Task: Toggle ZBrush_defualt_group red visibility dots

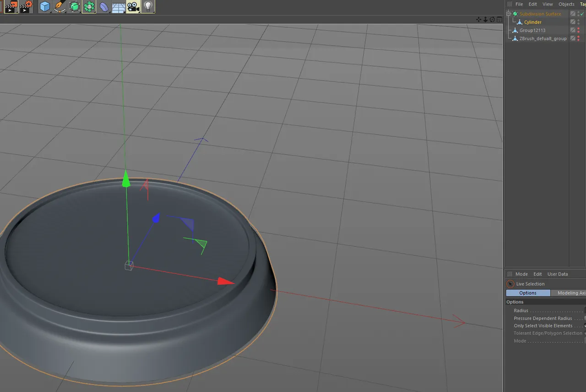Action: point(578,38)
